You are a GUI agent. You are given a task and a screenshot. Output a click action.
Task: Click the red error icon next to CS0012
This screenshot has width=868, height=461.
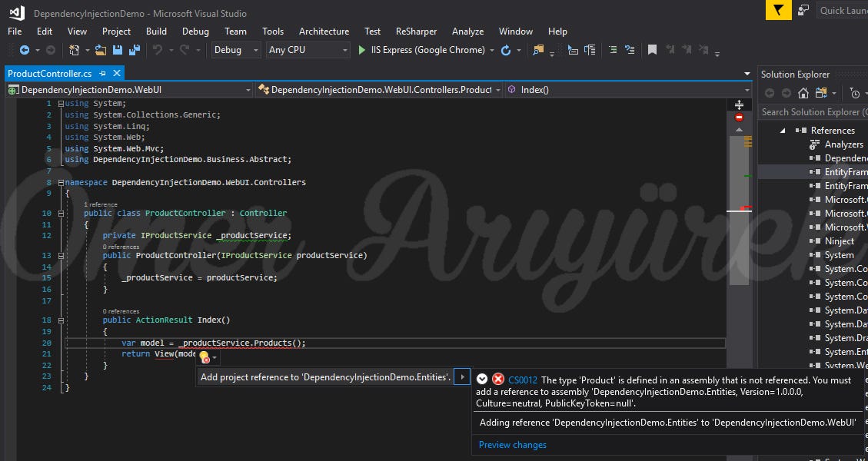point(498,379)
